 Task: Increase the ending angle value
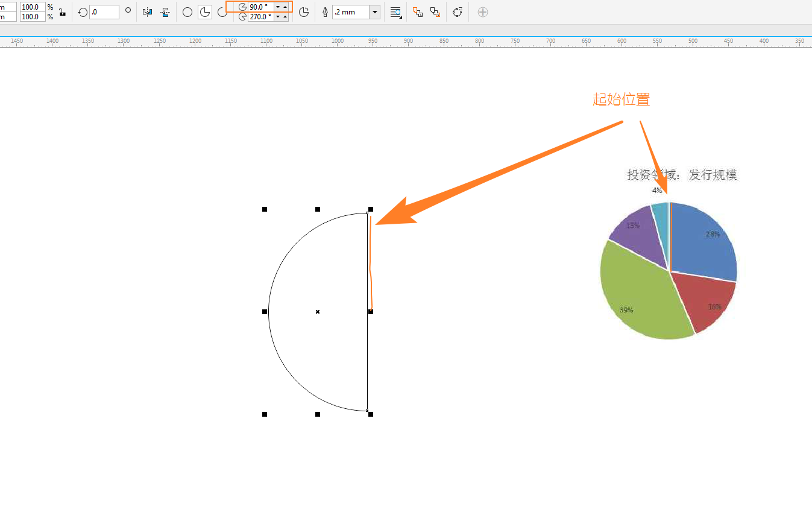pyautogui.click(x=285, y=17)
